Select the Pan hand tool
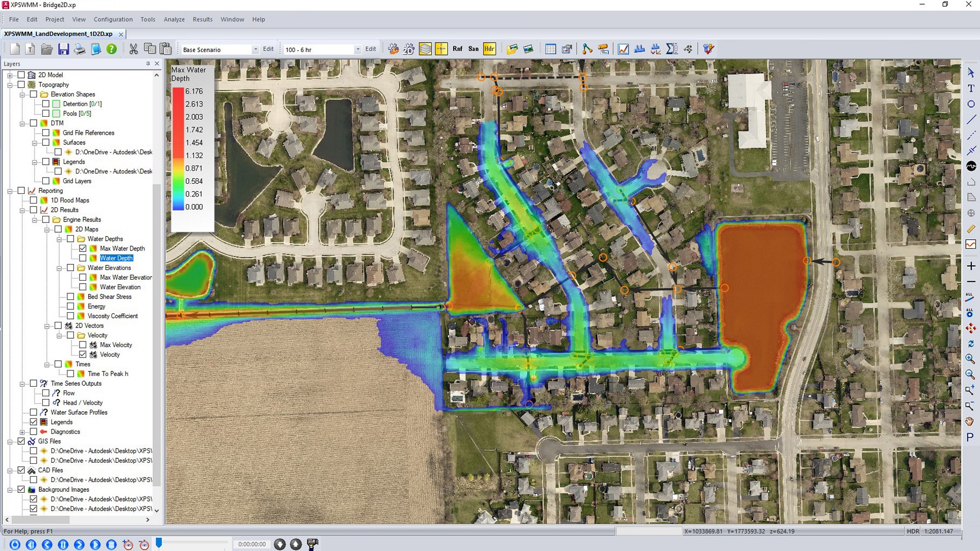980x551 pixels. click(970, 421)
